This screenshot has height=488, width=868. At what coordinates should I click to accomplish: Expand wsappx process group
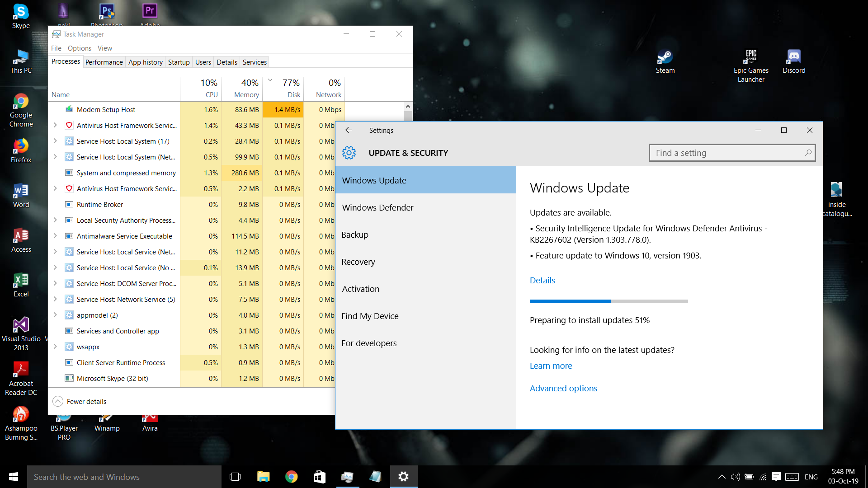55,347
